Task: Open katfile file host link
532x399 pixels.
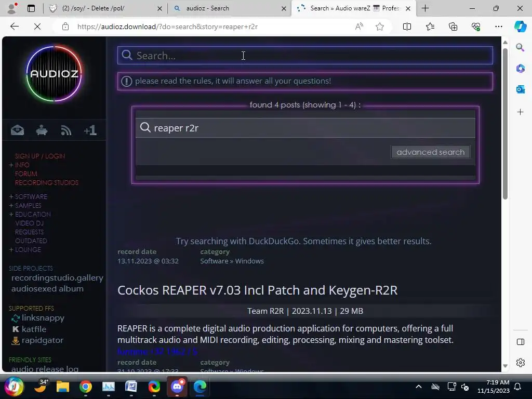Action: (x=29, y=329)
